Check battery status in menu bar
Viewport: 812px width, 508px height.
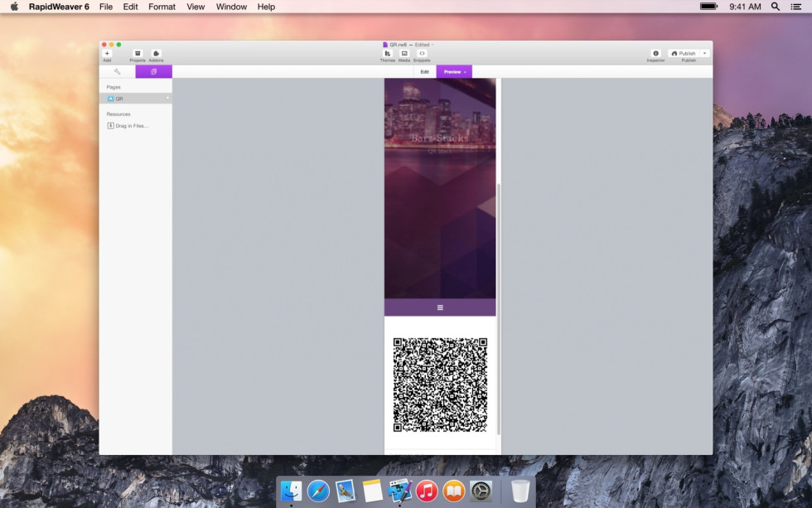point(709,7)
